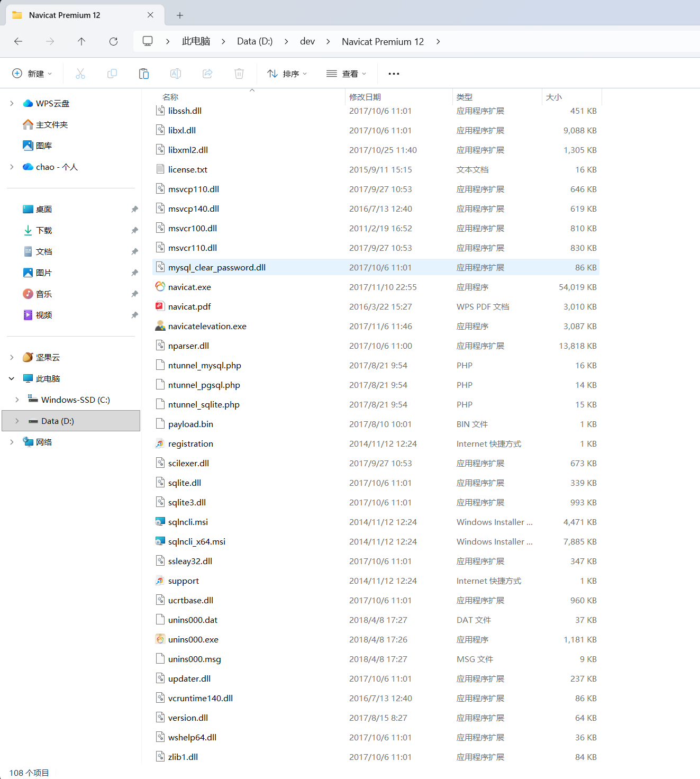Screen dimensions: 700x779
Task: Collapse the 此电脑 tree node
Action: (x=12, y=378)
